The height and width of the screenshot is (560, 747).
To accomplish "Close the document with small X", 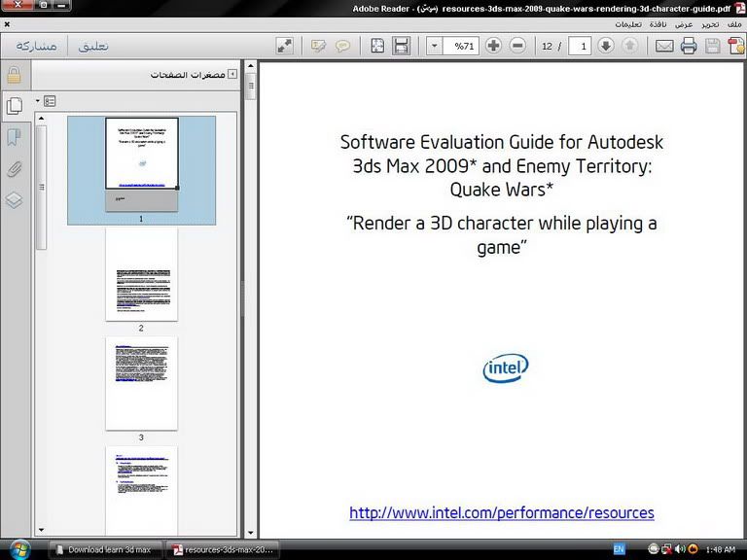I will click(x=7, y=23).
